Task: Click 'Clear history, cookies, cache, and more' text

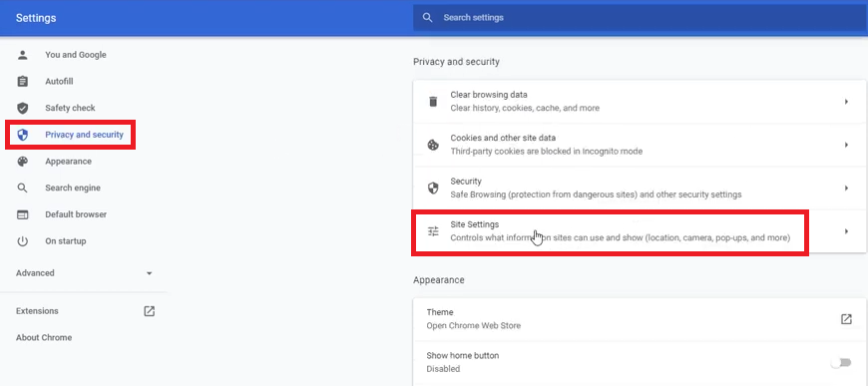Action: [x=525, y=108]
